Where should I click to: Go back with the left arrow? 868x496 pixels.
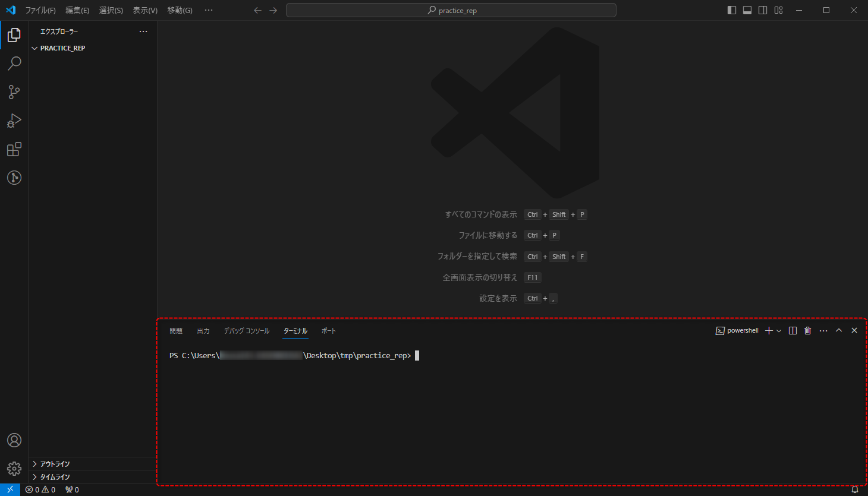[x=257, y=10]
